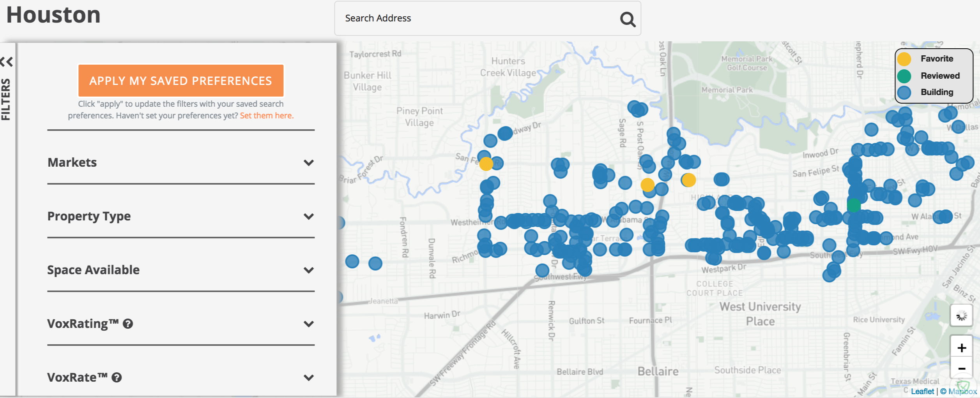The image size is (980, 398).
Task: Click the Reviewed legend green swatch
Action: point(904,76)
